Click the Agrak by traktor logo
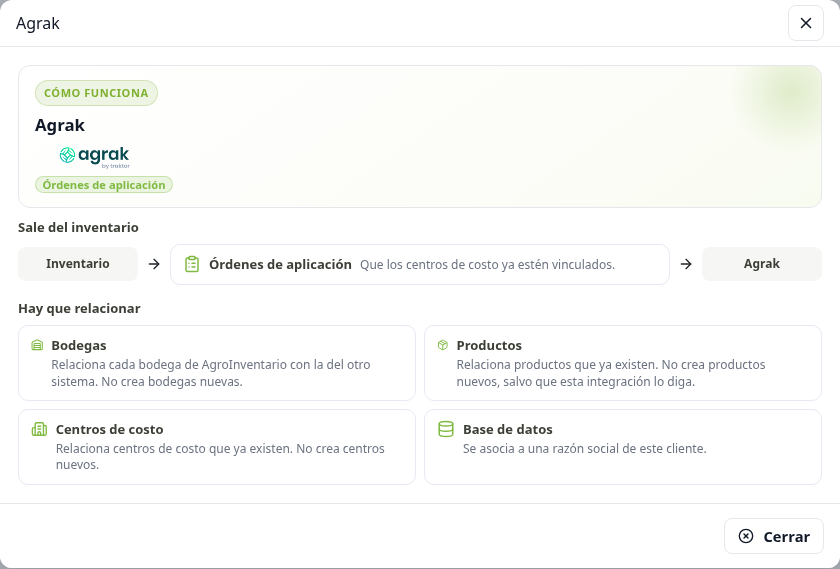 pos(94,157)
